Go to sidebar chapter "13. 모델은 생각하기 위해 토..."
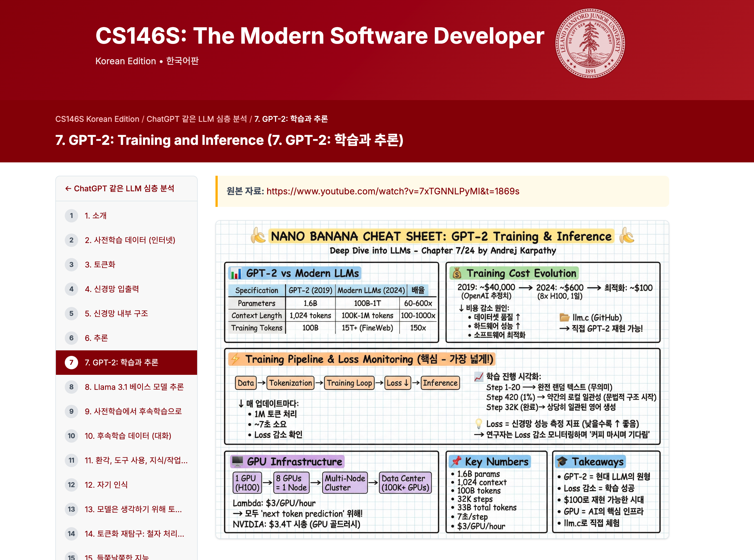Screen dimensions: 754x560 coord(127,509)
